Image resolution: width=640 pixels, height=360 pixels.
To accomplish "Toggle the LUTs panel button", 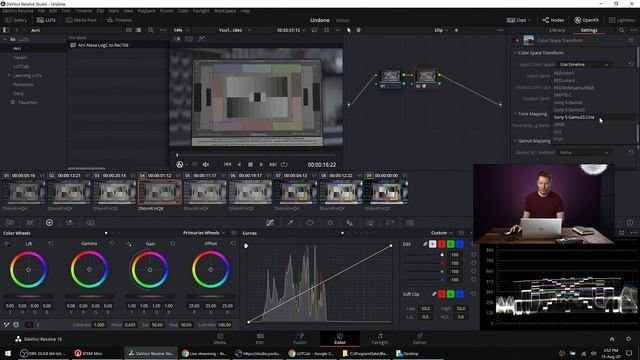I will [x=46, y=20].
